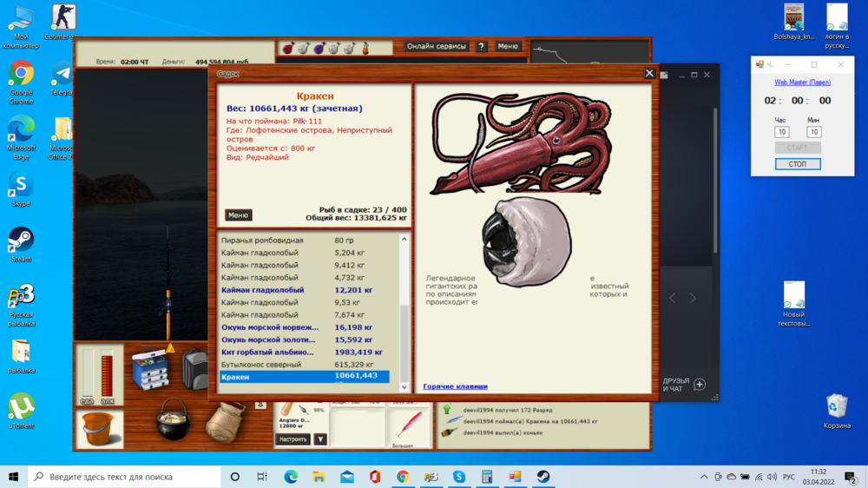Screen dimensions: 868x488
Task: Open the notification center icon
Action: tap(851, 477)
